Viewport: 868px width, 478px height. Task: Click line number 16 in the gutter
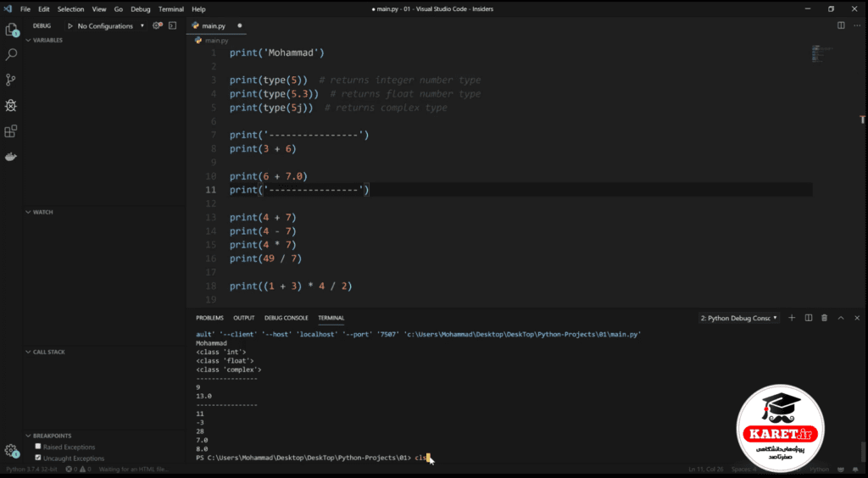point(210,258)
